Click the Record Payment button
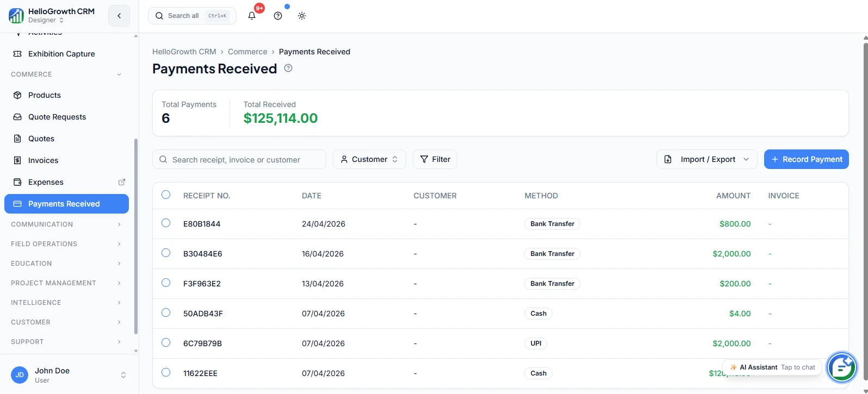868x394 pixels. pos(807,159)
